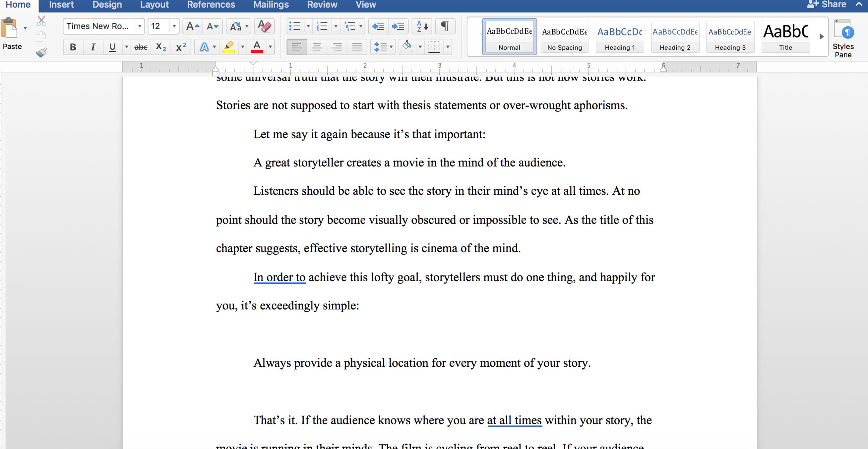Viewport: 868px width, 449px height.
Task: Expand the styles gallery arrow
Action: 821,36
